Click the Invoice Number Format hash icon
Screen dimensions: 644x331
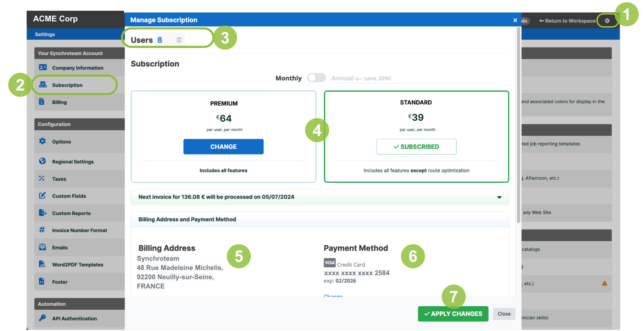click(x=42, y=230)
